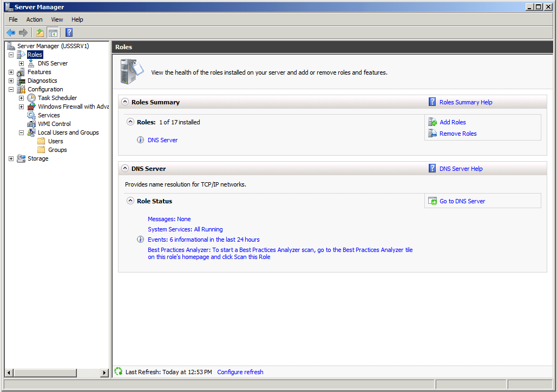Select the Services tree item
The width and height of the screenshot is (557, 392).
coord(49,115)
